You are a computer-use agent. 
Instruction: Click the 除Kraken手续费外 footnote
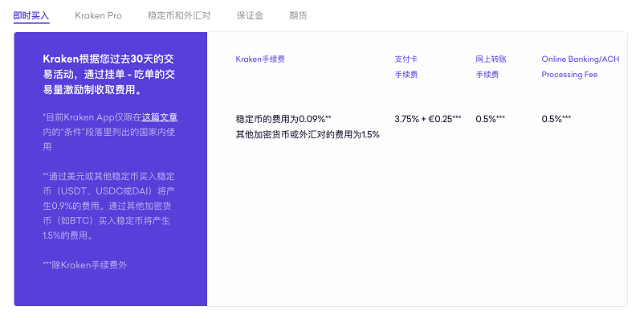coord(85,265)
